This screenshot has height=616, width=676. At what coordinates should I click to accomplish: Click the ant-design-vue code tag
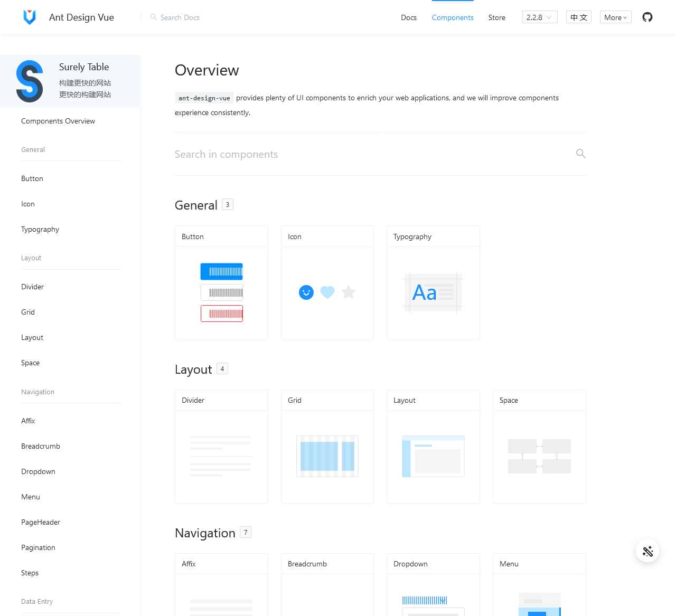[x=204, y=98]
